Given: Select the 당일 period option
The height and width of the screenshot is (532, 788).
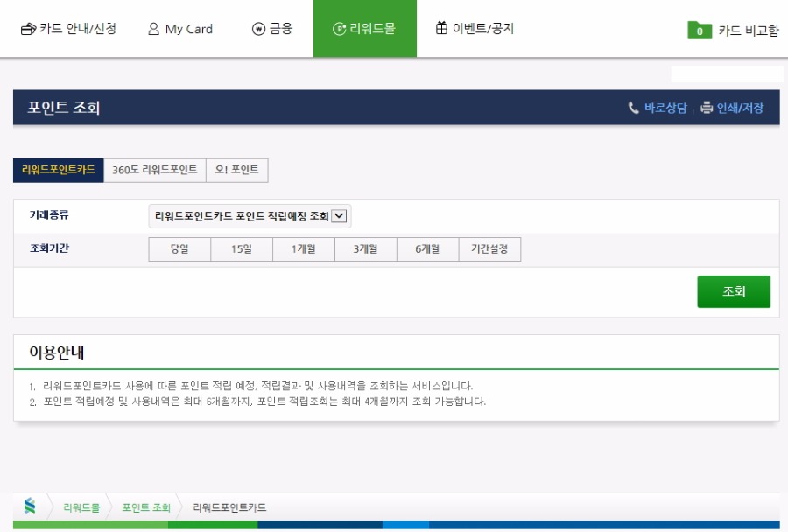Looking at the screenshot, I should tap(179, 249).
